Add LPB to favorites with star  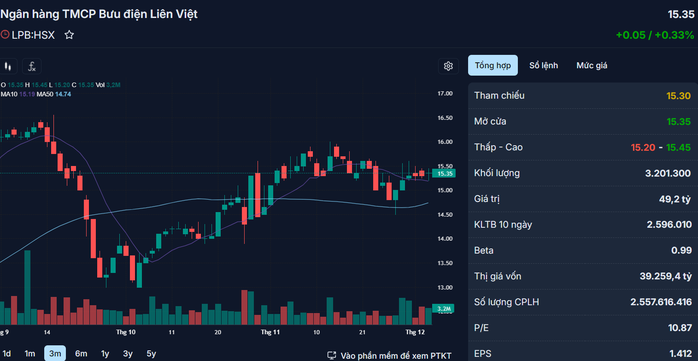click(x=69, y=35)
